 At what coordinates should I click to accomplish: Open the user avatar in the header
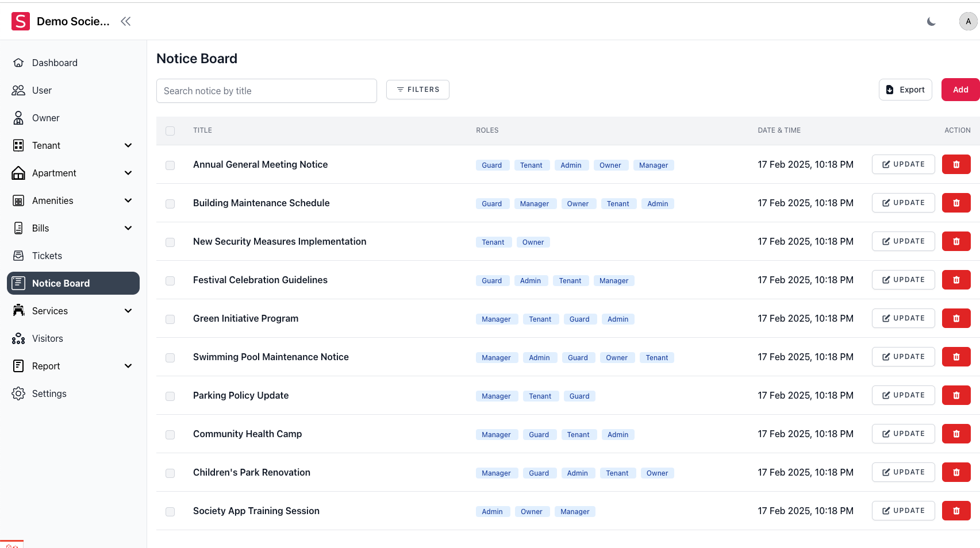[x=968, y=22]
